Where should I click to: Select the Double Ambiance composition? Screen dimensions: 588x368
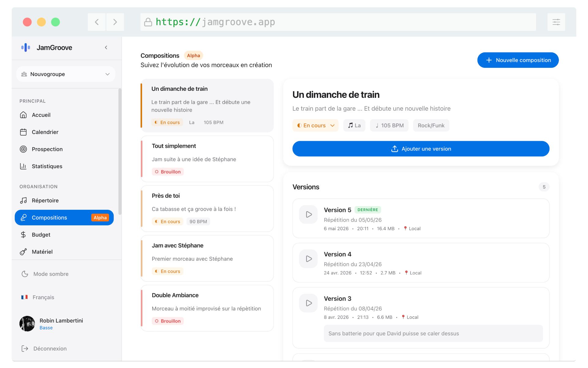coord(207,308)
